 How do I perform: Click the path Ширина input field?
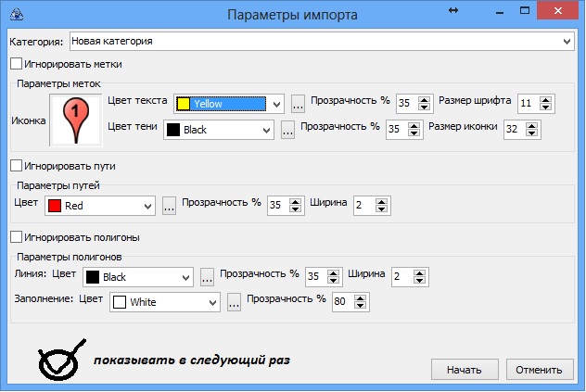pos(364,206)
